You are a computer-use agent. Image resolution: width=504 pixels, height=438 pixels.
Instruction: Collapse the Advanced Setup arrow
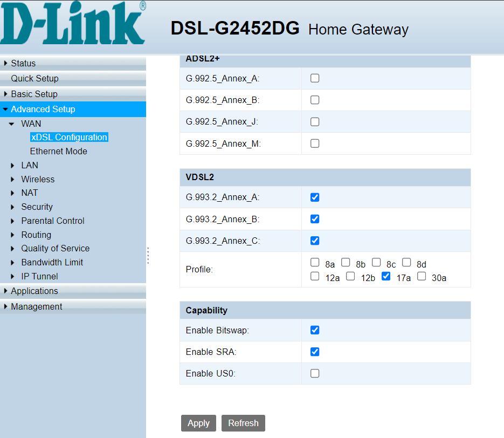pyautogui.click(x=5, y=109)
